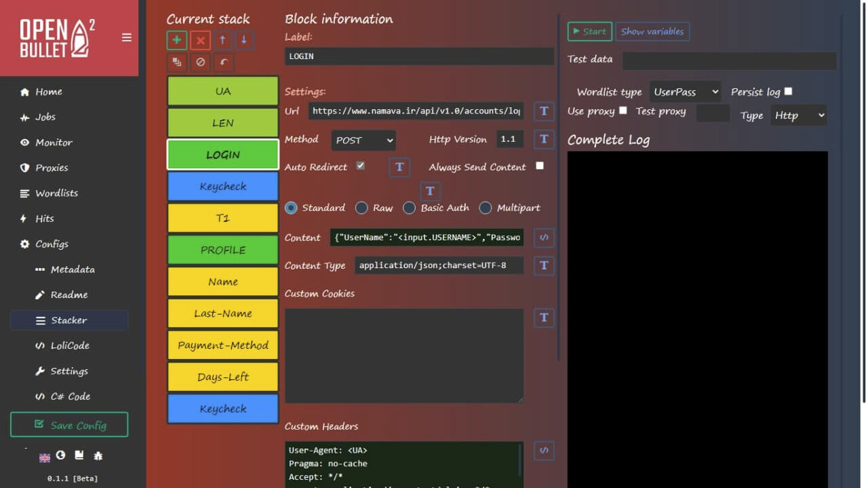The width and height of the screenshot is (868, 488).
Task: Select the Raw radio button
Action: click(x=362, y=208)
